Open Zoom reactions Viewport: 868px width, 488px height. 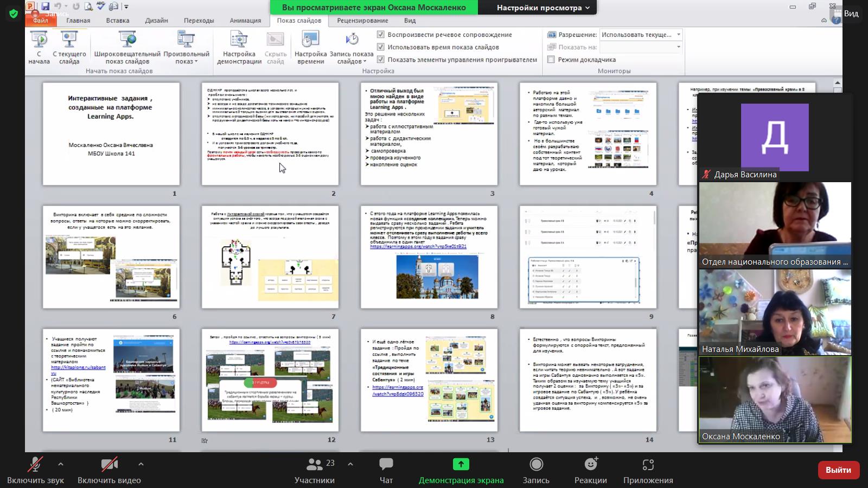click(590, 465)
